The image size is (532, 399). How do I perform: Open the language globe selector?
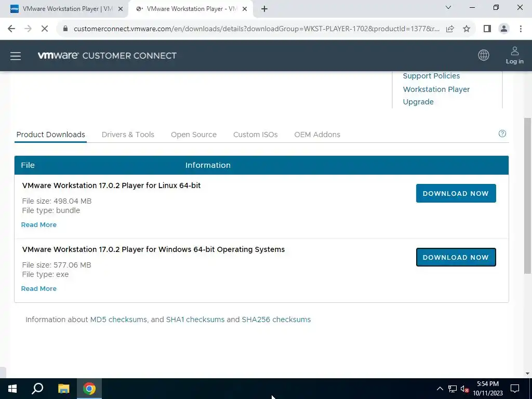pos(484,55)
